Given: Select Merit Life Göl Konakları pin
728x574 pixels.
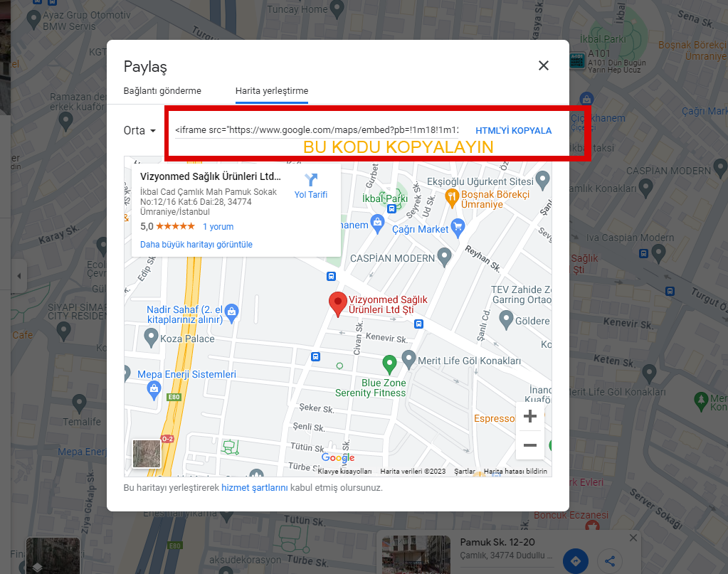Looking at the screenshot, I should [408, 360].
